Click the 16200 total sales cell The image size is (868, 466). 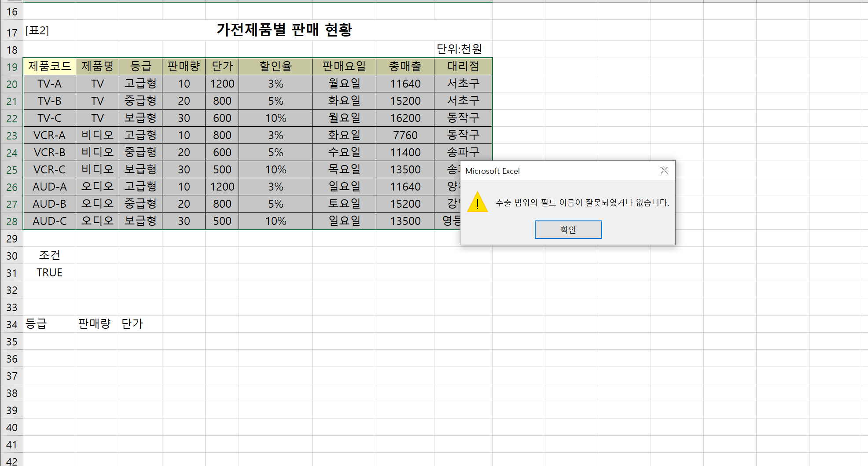tap(405, 118)
